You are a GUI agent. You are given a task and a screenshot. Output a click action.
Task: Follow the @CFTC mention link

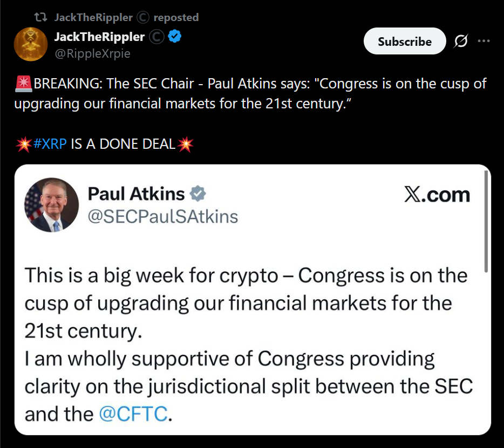(134, 414)
